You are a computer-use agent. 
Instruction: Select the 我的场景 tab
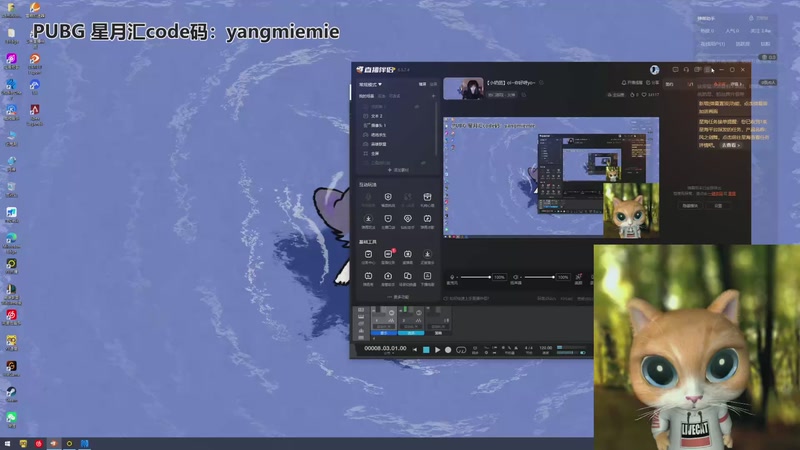tap(366, 96)
